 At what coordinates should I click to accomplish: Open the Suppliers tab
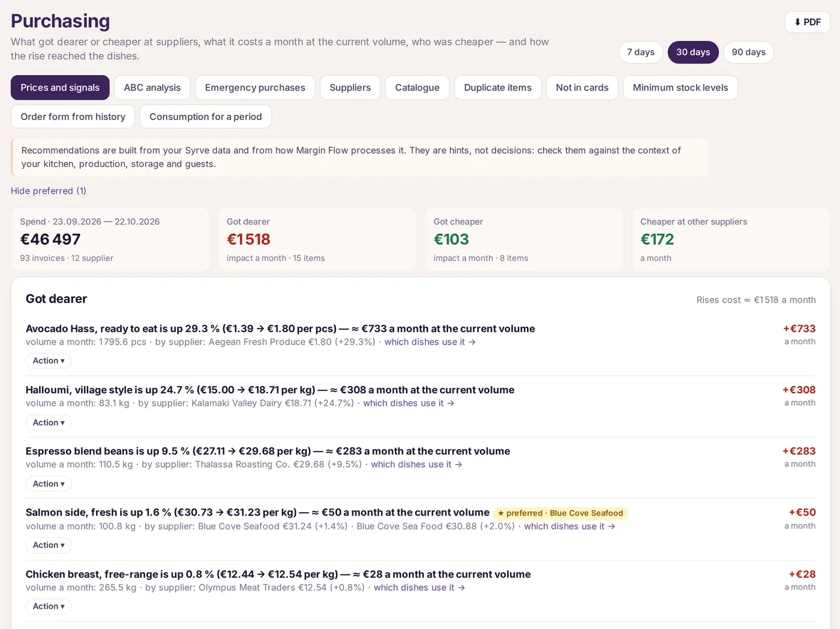coord(350,88)
